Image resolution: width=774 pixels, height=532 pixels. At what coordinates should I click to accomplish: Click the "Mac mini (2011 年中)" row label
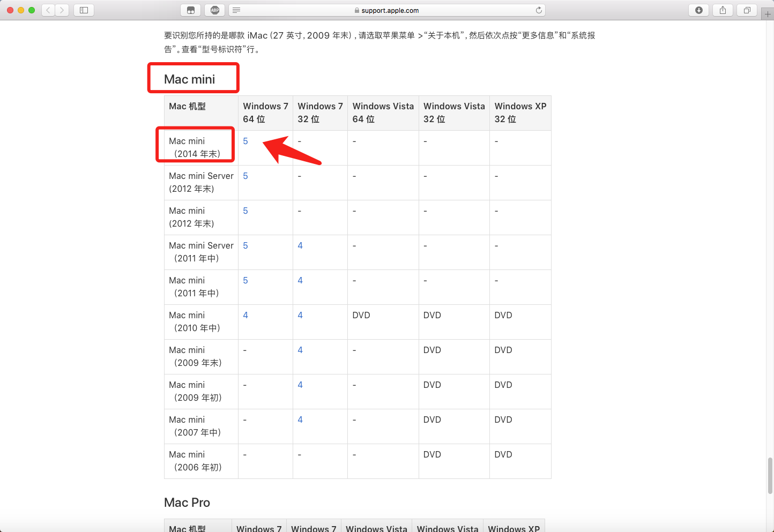[195, 287]
